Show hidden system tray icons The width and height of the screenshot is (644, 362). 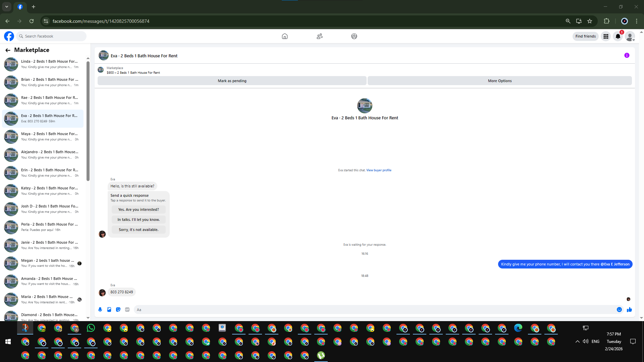pyautogui.click(x=577, y=342)
